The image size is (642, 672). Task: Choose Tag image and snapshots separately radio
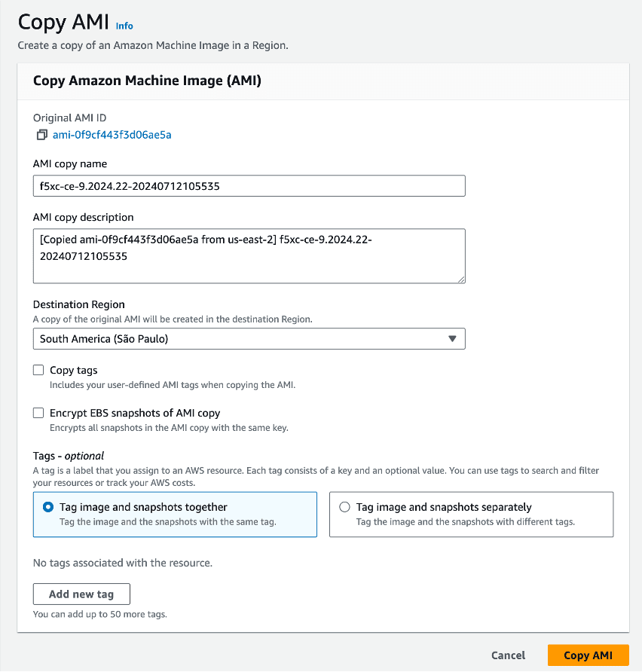345,507
